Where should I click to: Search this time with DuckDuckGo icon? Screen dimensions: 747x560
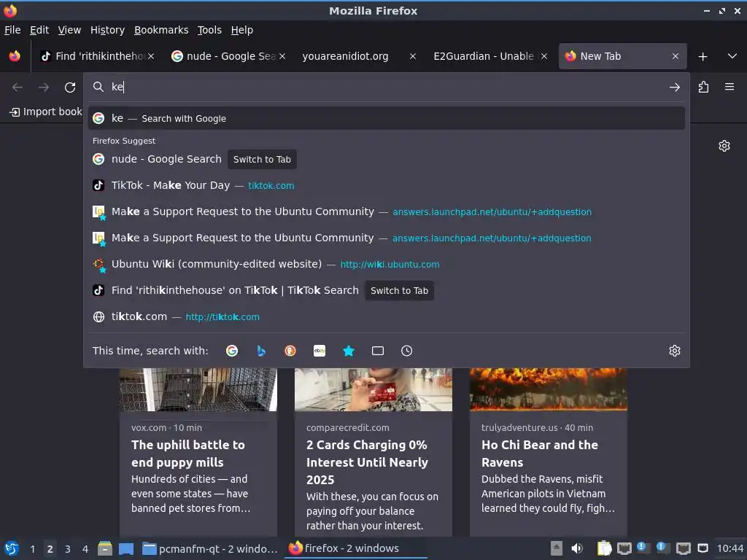tap(290, 351)
